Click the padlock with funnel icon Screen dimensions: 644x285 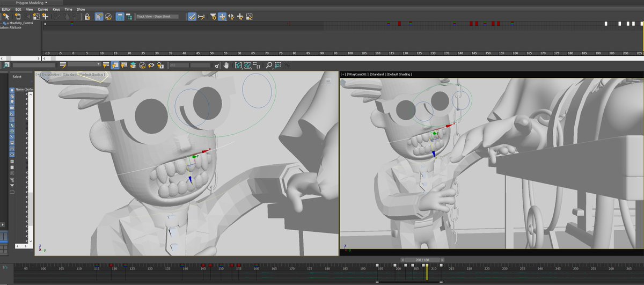[x=160, y=65]
